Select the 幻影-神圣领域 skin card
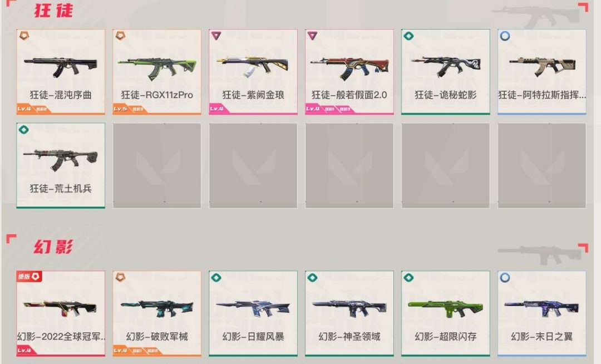The width and height of the screenshot is (601, 364). (x=349, y=313)
